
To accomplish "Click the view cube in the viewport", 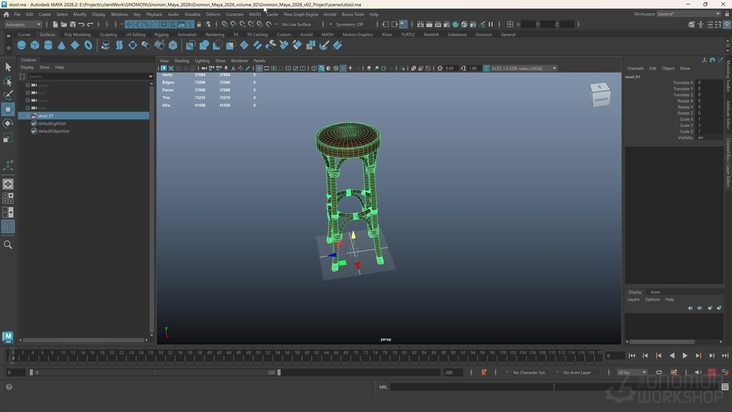I will 600,95.
